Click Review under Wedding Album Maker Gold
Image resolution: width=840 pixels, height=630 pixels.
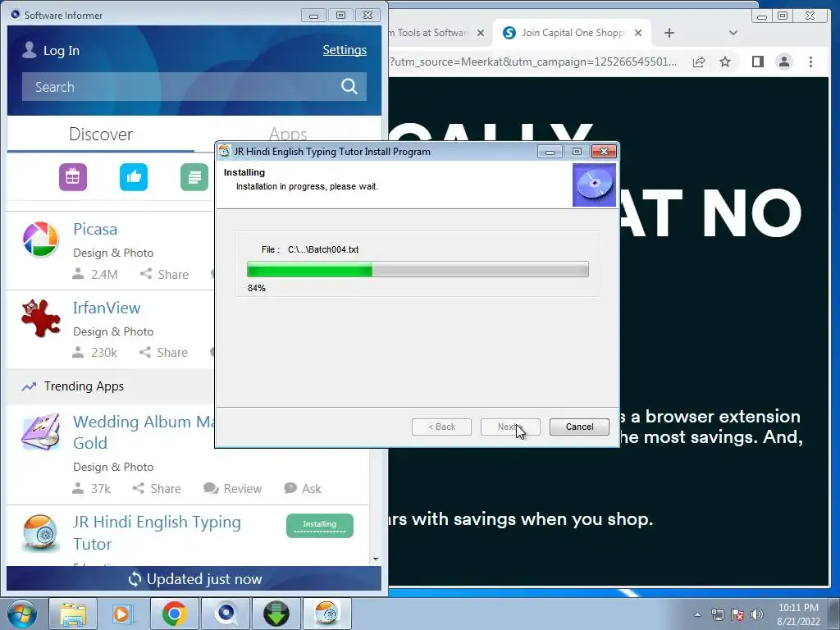pyautogui.click(x=232, y=489)
